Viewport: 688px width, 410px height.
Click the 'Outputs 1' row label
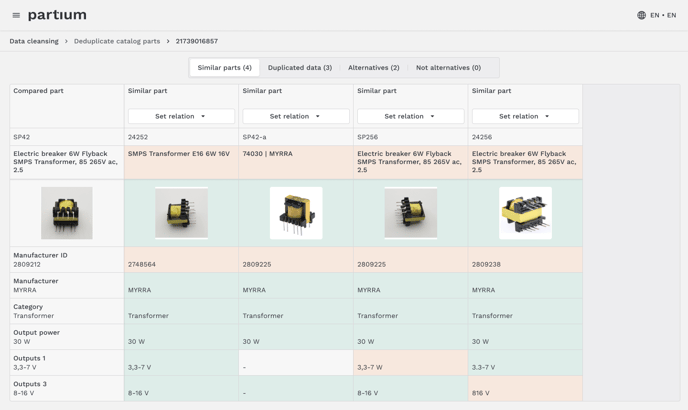coord(29,358)
